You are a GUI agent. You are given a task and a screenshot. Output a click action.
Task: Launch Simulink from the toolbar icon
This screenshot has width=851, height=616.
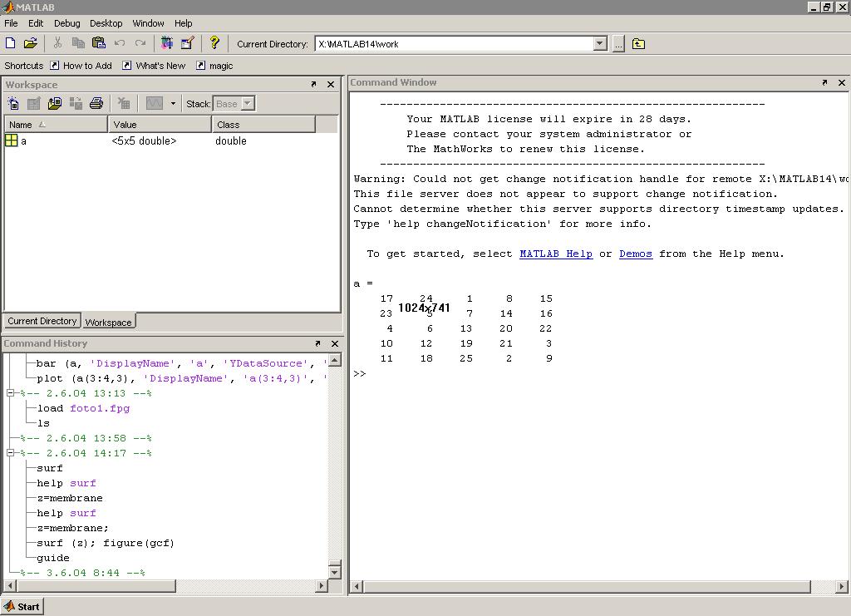point(166,43)
